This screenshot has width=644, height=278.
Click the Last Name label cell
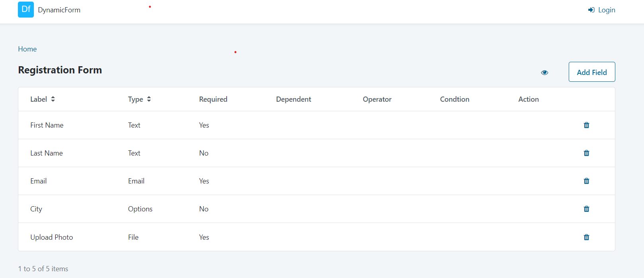(x=47, y=153)
